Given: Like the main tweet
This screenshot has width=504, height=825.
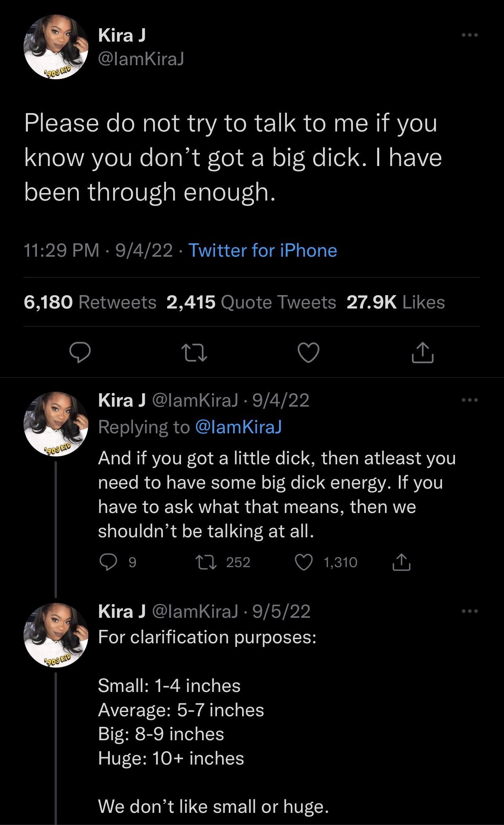Looking at the screenshot, I should [308, 352].
